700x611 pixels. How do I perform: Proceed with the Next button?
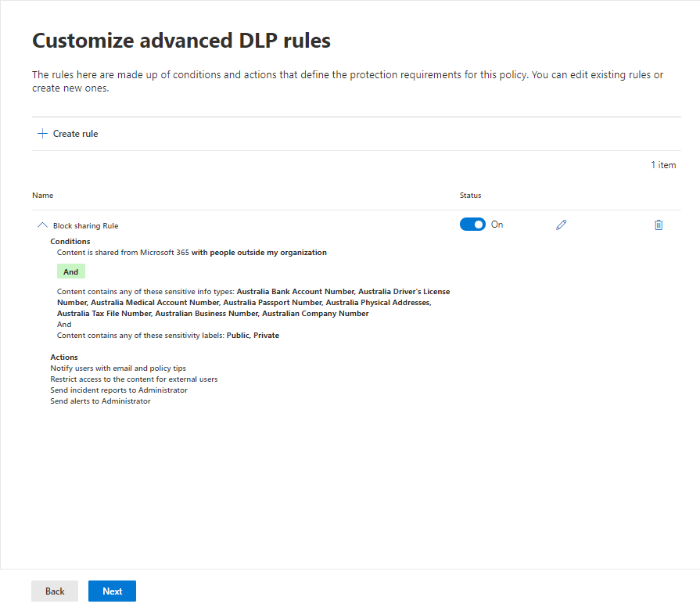(x=112, y=591)
